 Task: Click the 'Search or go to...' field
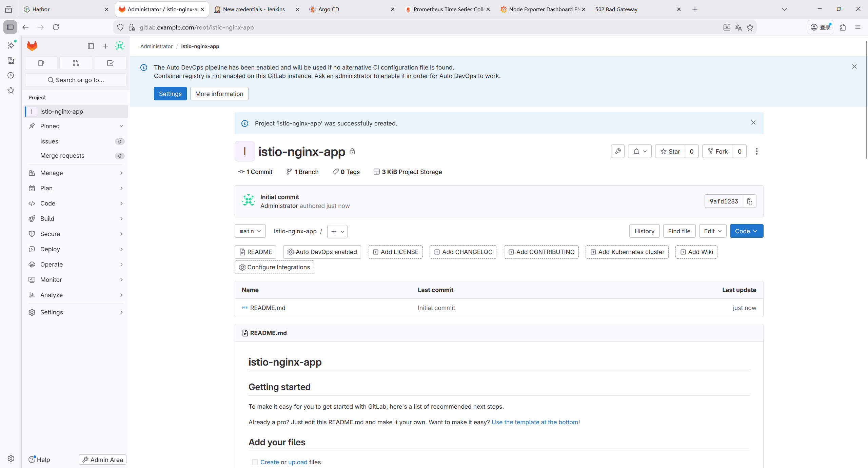pyautogui.click(x=76, y=80)
